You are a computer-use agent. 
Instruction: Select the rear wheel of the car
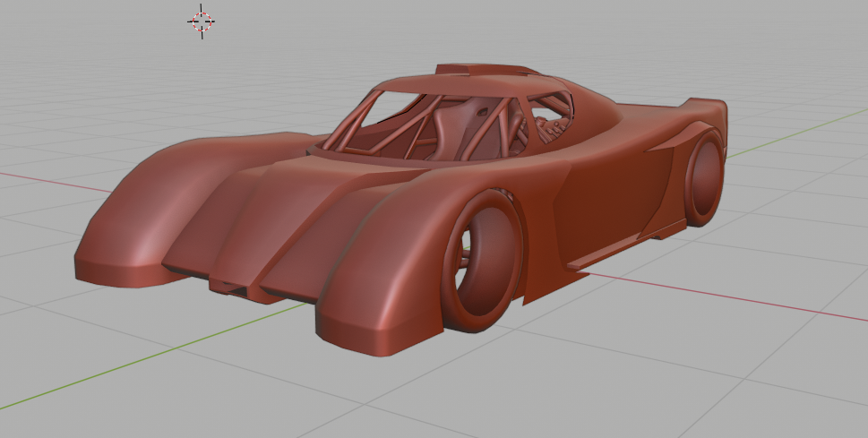704,177
